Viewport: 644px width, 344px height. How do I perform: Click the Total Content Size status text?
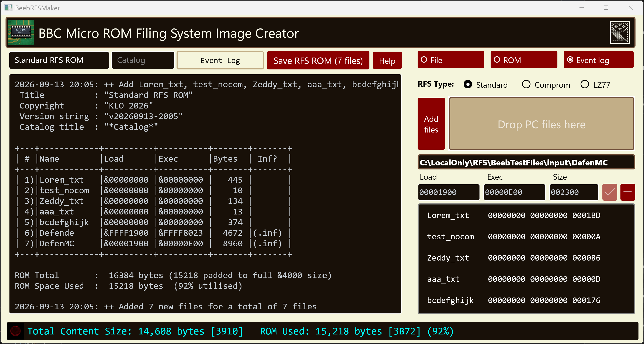135,331
